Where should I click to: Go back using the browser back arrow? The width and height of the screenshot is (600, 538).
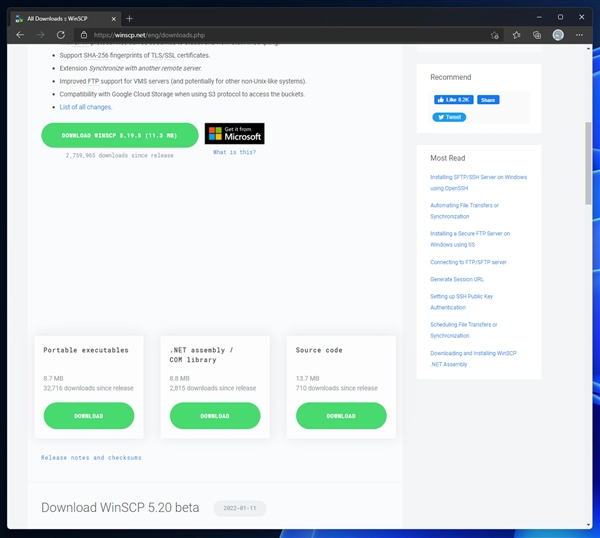coord(20,35)
